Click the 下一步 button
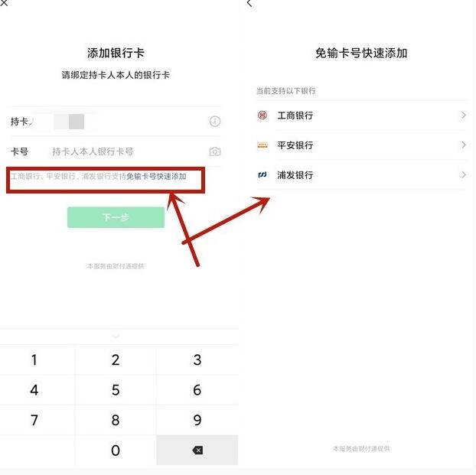 pyautogui.click(x=116, y=217)
